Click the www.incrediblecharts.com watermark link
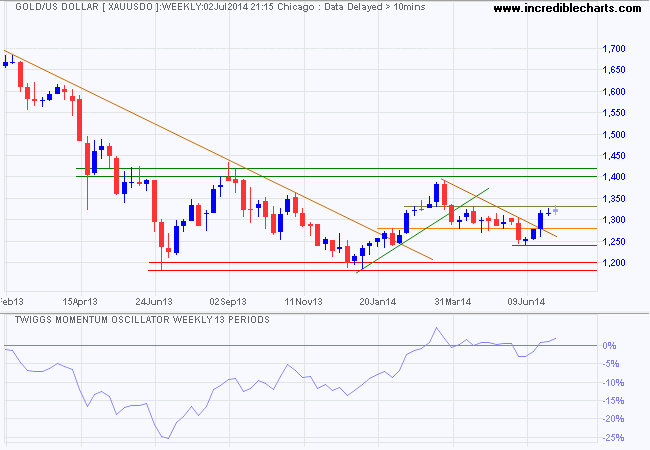 pyautogui.click(x=568, y=8)
